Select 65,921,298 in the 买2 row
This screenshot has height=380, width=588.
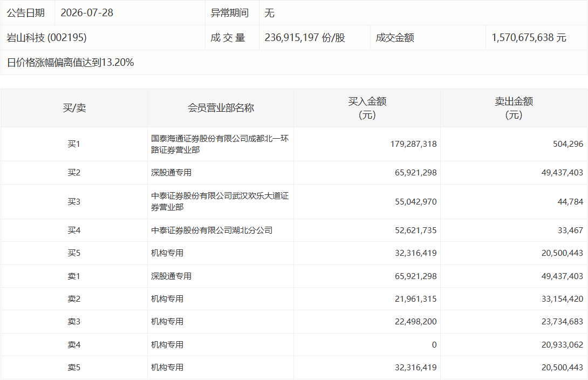point(415,173)
